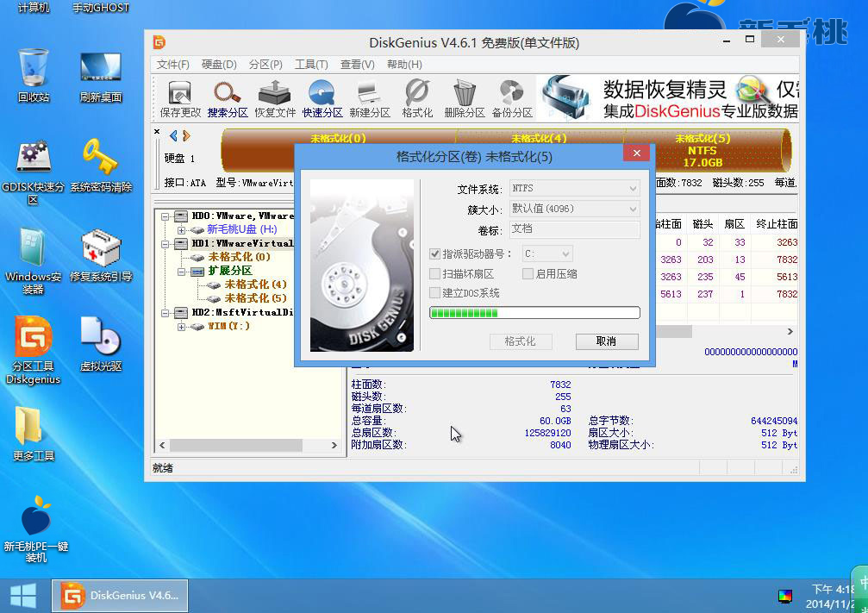
Task: Collapse the 扩展分区 tree node
Action: coord(181,272)
